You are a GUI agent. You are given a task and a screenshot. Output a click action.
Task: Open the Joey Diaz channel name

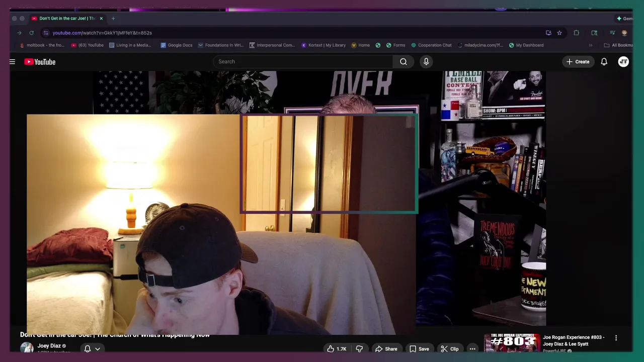tap(49, 346)
